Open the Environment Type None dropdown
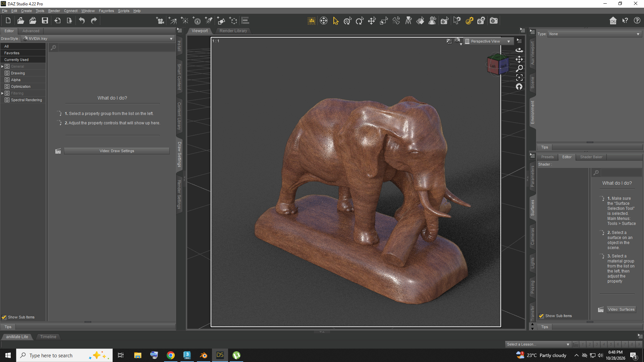Viewport: 644px width, 362px height. [595, 34]
